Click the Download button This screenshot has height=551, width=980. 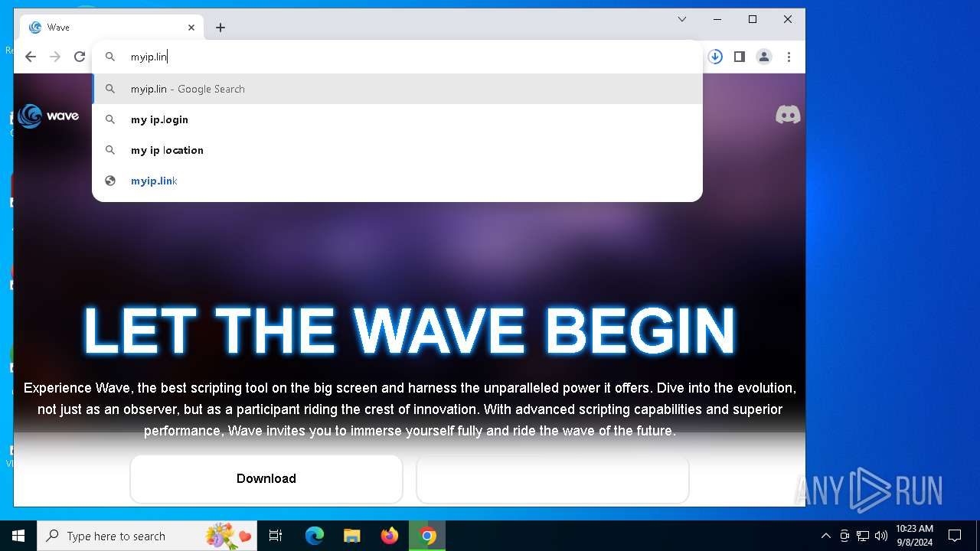(x=266, y=478)
